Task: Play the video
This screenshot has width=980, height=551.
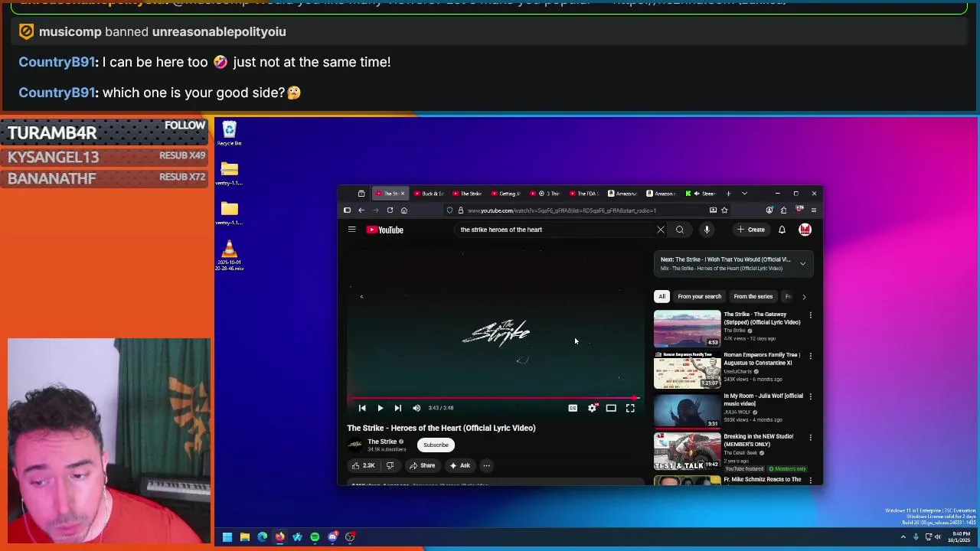Action: pos(380,408)
